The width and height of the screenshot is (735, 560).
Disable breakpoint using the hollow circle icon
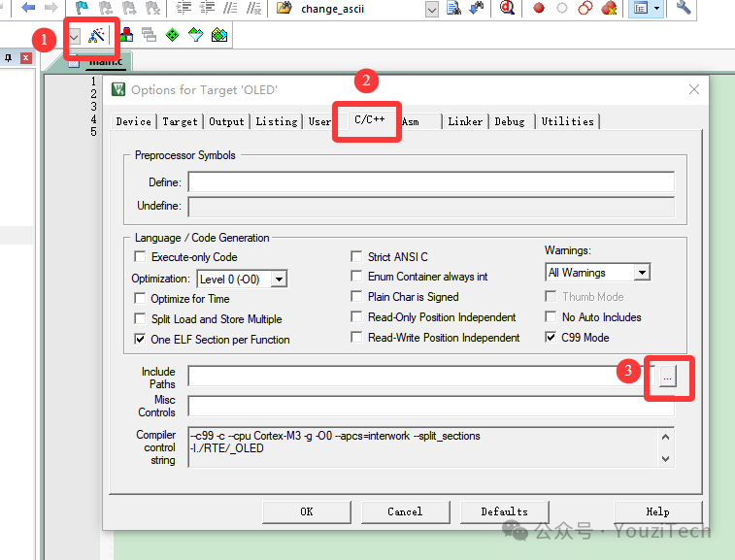point(561,8)
